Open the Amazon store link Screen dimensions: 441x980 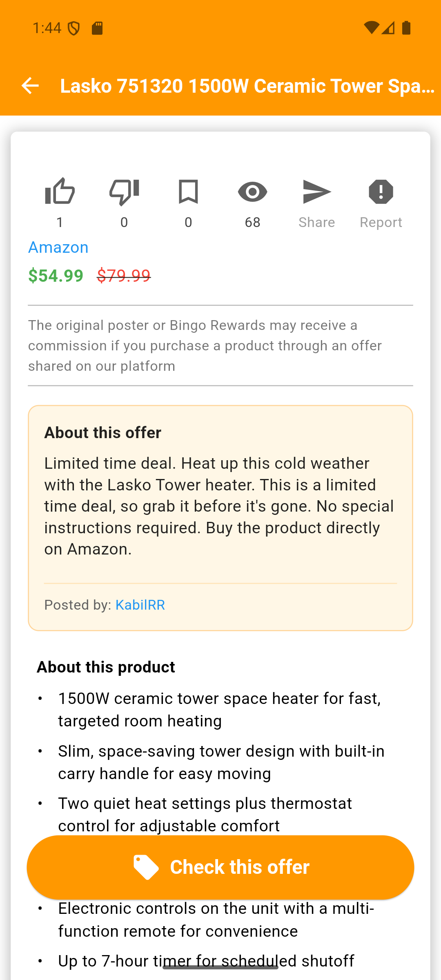click(x=58, y=247)
